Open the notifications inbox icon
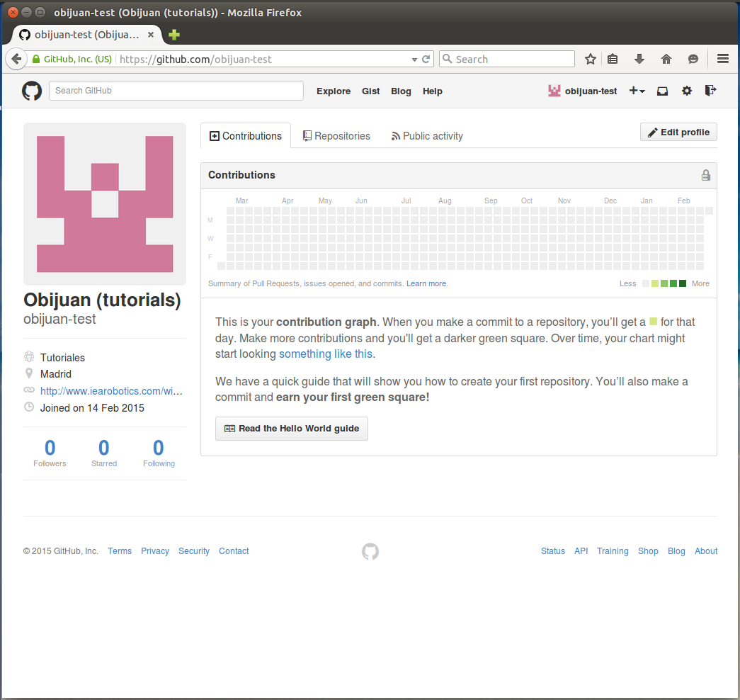The height and width of the screenshot is (700, 740). [x=662, y=91]
